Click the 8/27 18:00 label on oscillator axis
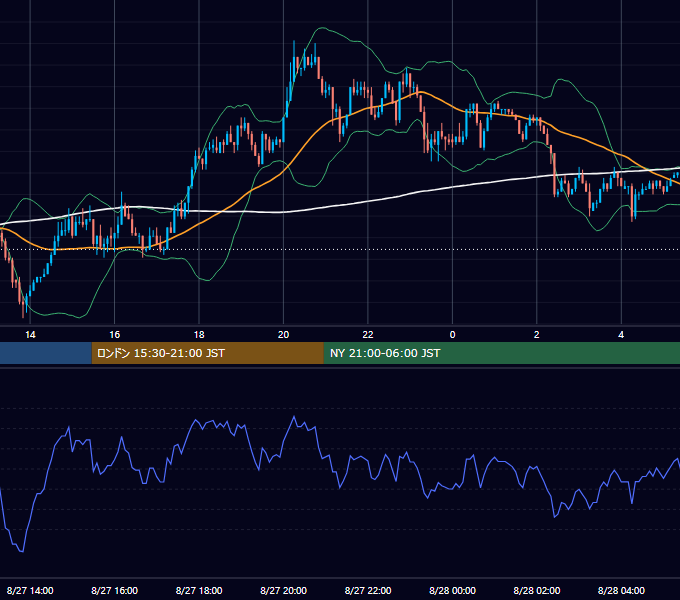Screen dimensions: 680x600 (199, 590)
